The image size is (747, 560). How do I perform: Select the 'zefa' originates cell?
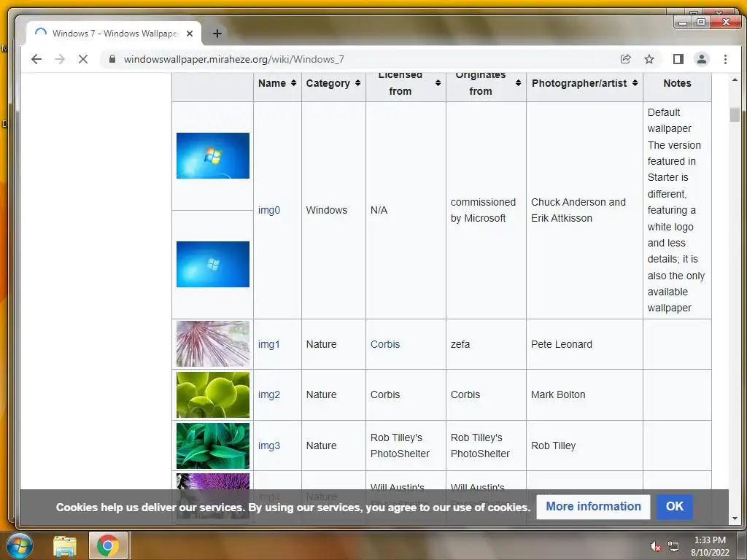[486, 344]
